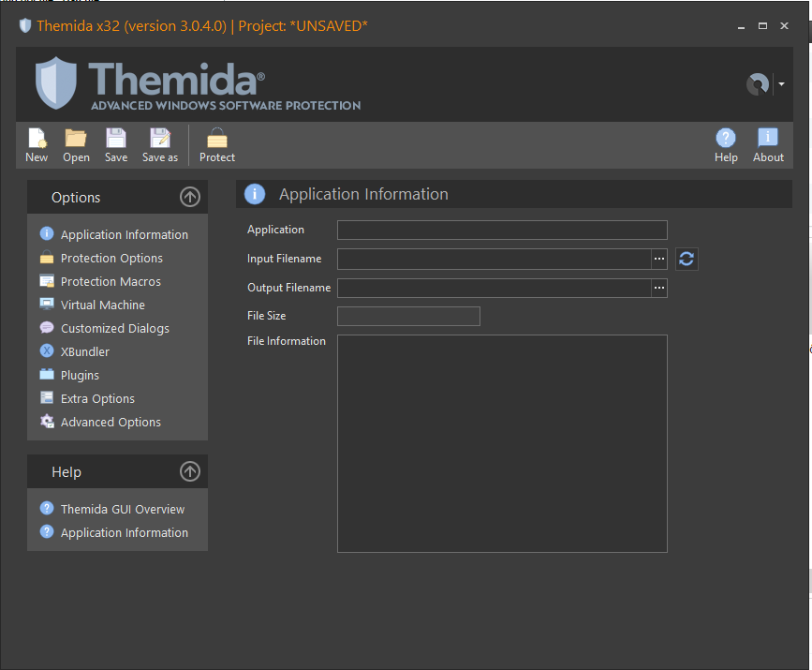The image size is (812, 670).
Task: Collapse the Options panel with the arrow
Action: tap(190, 197)
